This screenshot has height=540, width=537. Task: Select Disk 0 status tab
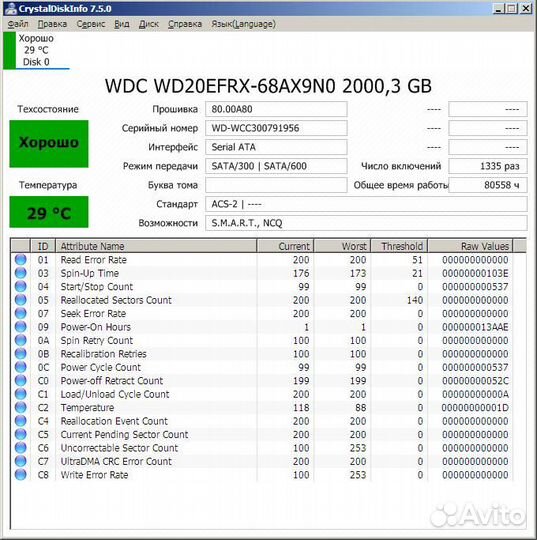[x=37, y=50]
